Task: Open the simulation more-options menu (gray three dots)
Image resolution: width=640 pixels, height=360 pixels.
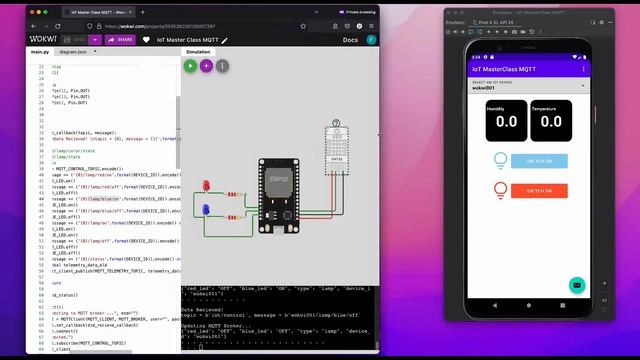Action: tap(222, 66)
